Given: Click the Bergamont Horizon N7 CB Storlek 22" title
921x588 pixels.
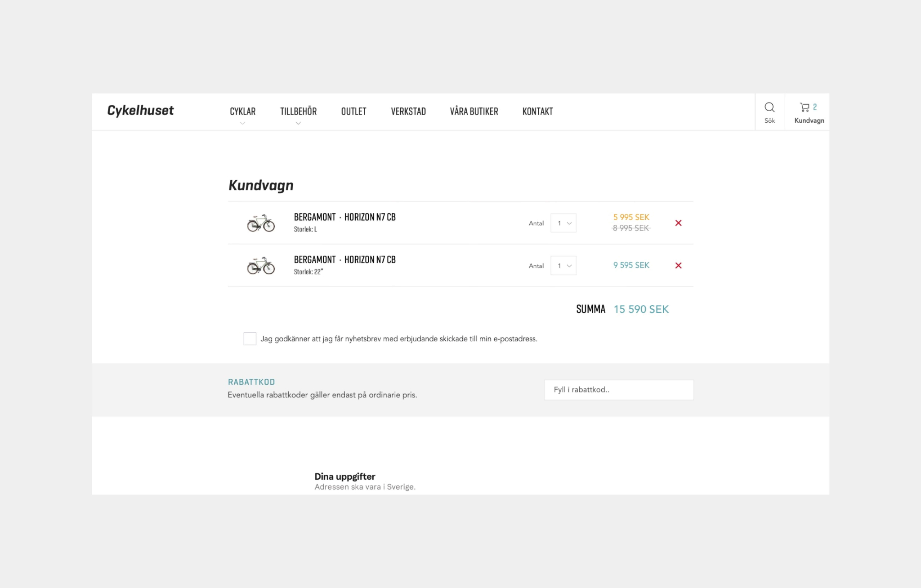Looking at the screenshot, I should pos(345,260).
